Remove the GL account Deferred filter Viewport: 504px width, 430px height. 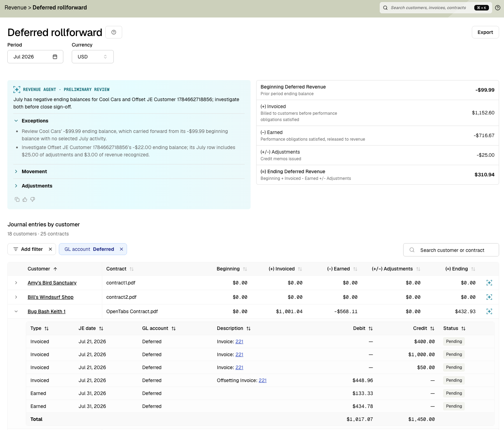121,249
